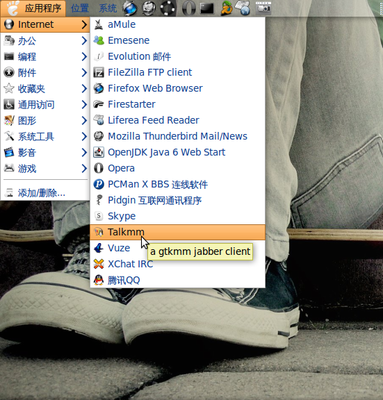Open the 系统 menu in panel
This screenshot has width=383, height=400.
point(108,8)
